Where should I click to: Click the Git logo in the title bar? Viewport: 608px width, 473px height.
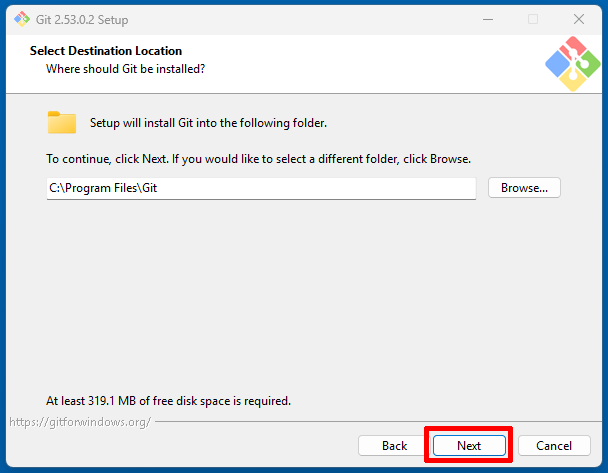tap(21, 20)
